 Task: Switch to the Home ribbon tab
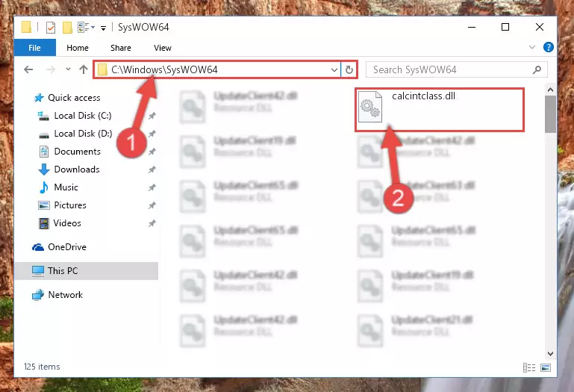77,48
